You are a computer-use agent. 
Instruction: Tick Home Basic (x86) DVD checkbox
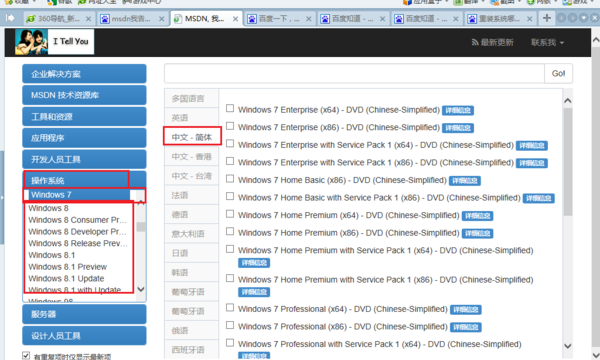230,179
